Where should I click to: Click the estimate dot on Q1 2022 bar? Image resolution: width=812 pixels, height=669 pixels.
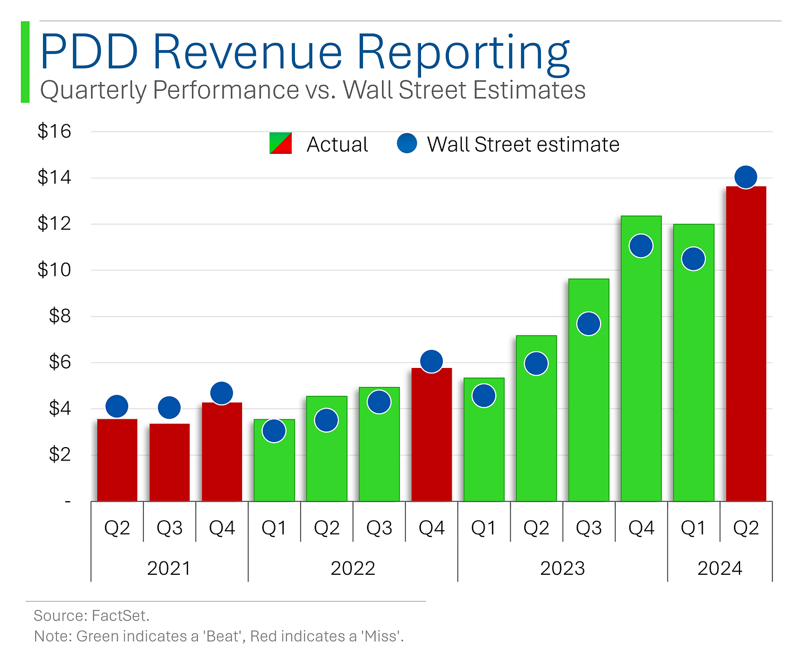(274, 431)
